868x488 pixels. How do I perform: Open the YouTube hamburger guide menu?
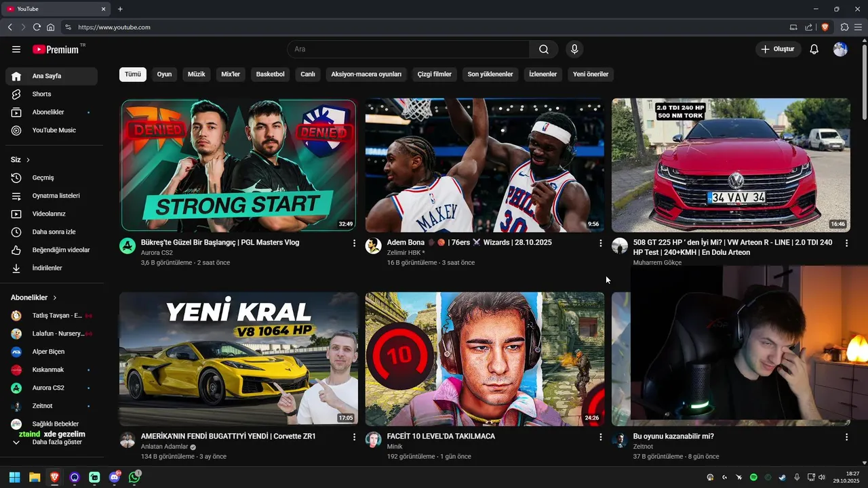pyautogui.click(x=16, y=49)
